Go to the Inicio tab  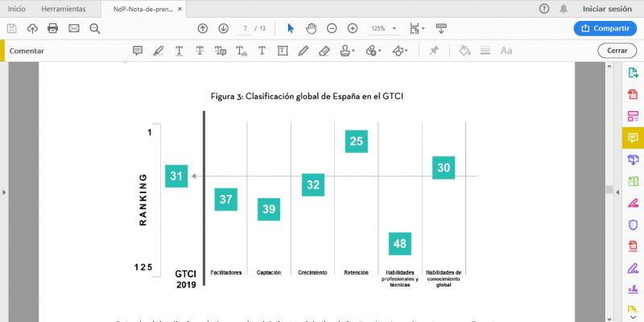click(16, 8)
